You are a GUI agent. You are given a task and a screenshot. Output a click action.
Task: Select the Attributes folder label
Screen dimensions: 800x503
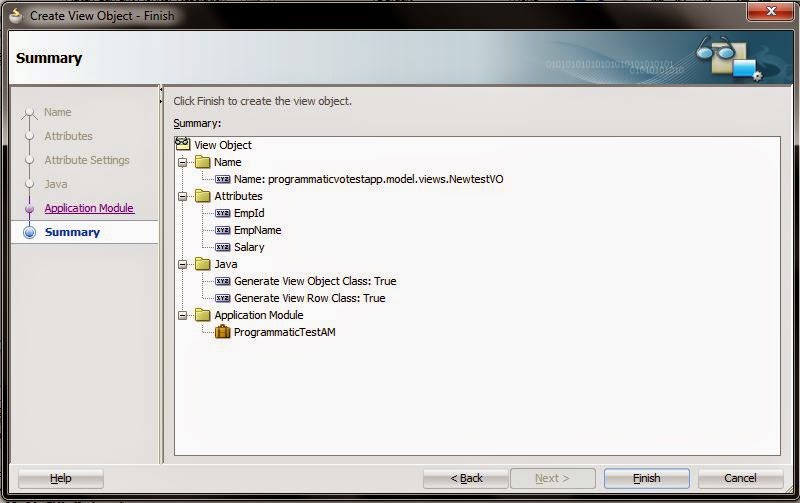(238, 196)
